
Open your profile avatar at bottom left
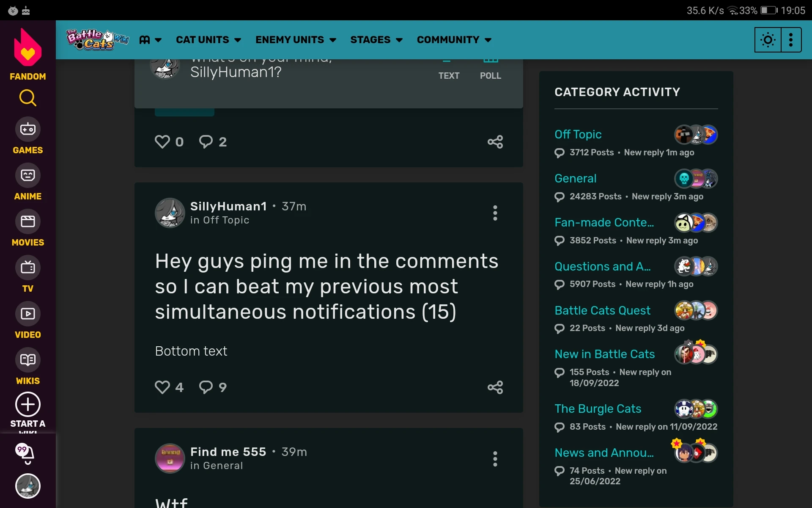pyautogui.click(x=27, y=486)
